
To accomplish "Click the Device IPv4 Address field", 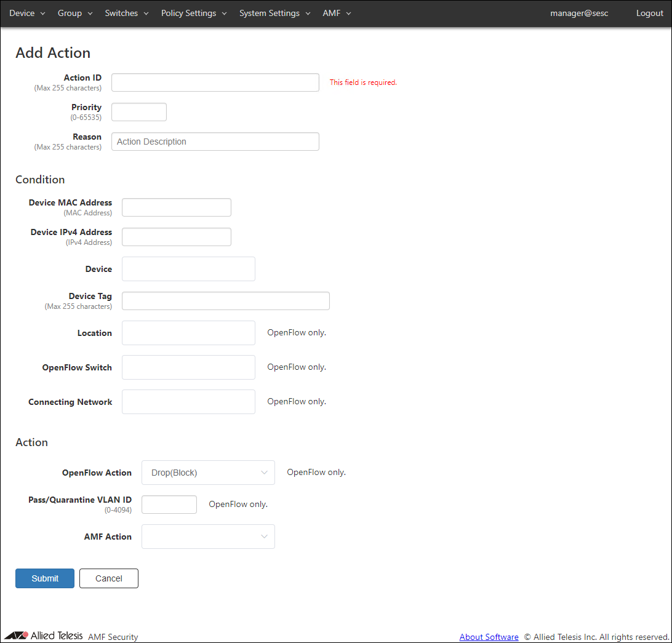I will point(176,237).
